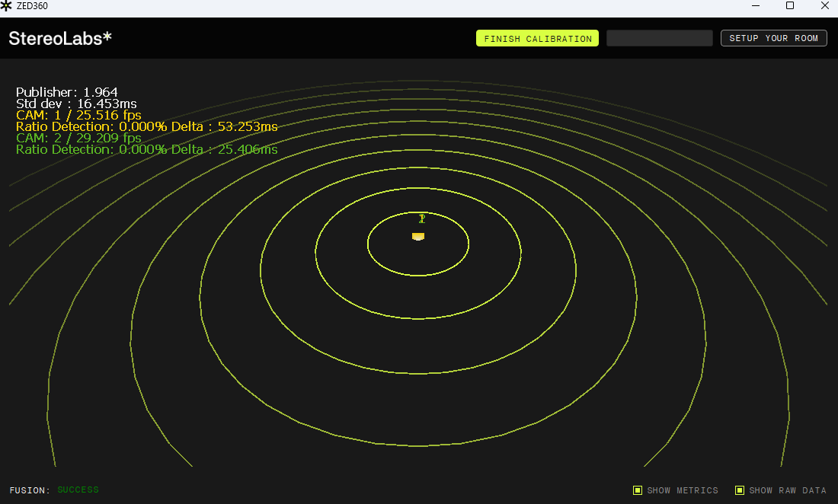Click the CAM: 2 fps line
This screenshot has height=504, width=838.
click(78, 138)
